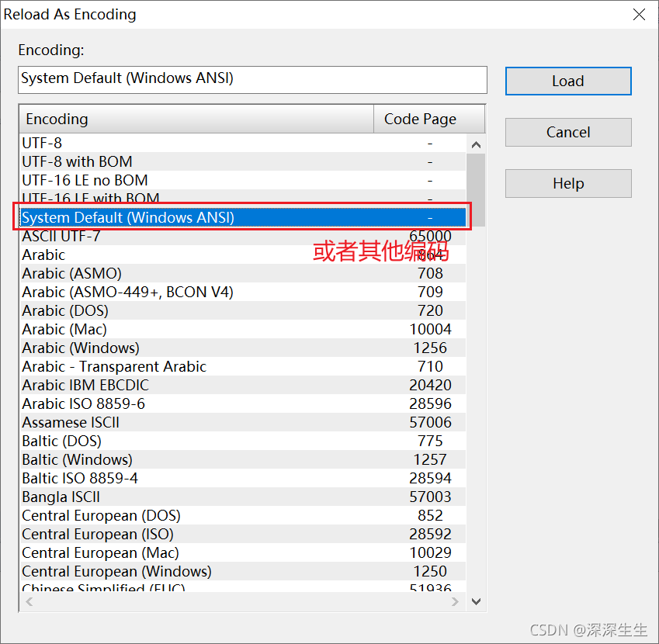Click the Load button

568,81
